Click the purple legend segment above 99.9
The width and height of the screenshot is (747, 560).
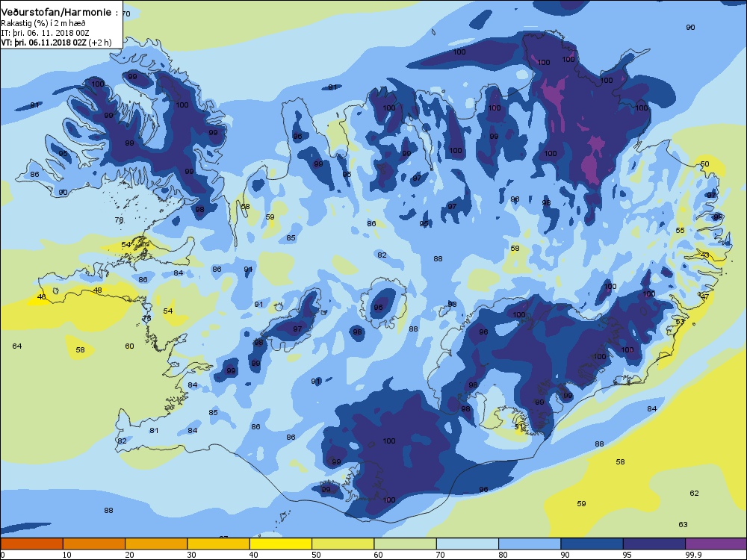[x=716, y=544]
